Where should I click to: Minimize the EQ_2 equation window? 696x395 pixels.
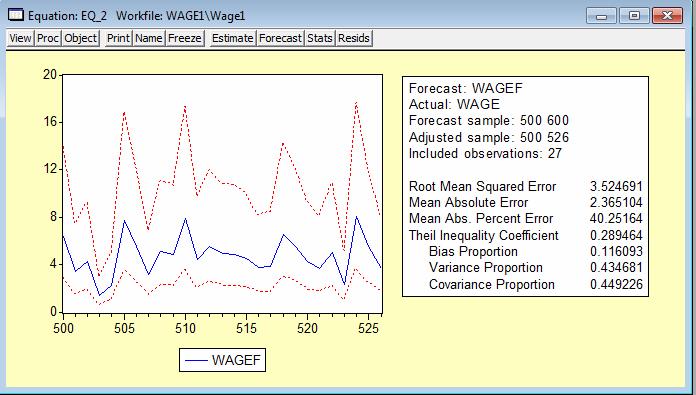coord(601,16)
